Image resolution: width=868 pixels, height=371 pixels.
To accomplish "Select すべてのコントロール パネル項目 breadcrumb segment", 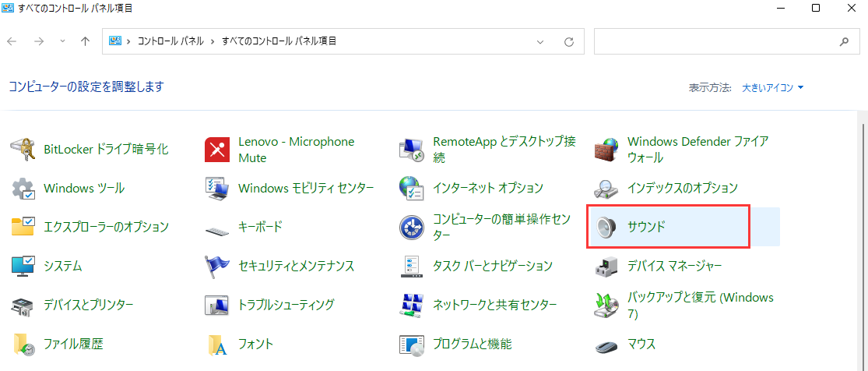I will [x=279, y=41].
